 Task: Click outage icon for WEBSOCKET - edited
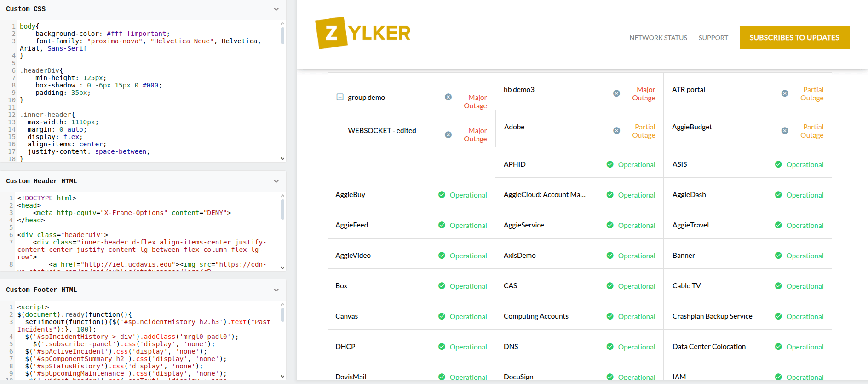(448, 135)
